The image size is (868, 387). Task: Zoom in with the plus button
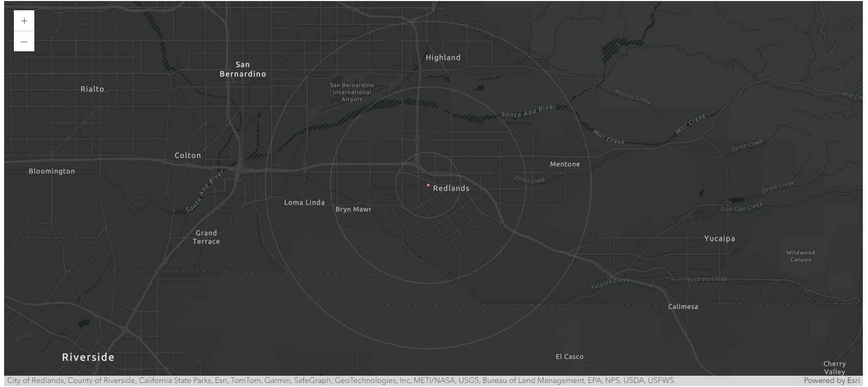coord(24,21)
